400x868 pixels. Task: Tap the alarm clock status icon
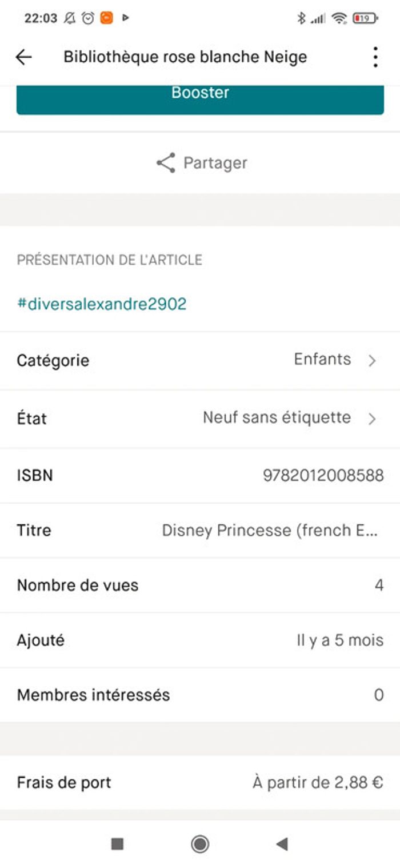(88, 18)
